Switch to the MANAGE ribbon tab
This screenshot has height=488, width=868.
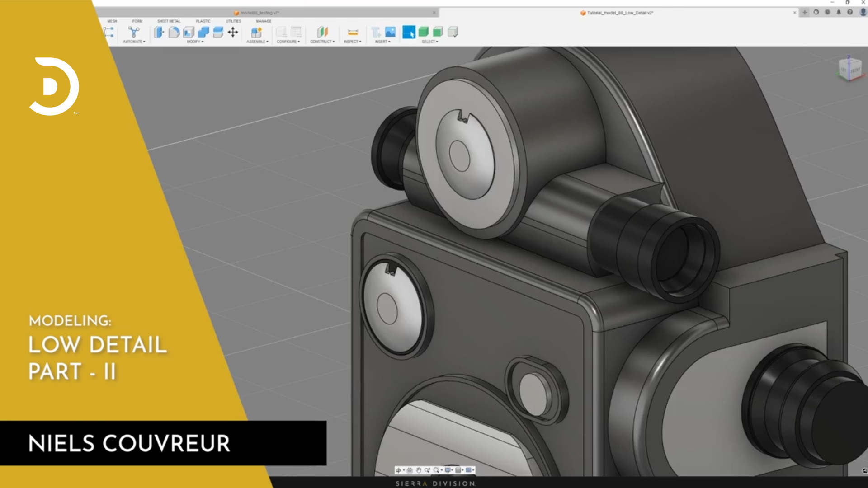[x=264, y=21]
